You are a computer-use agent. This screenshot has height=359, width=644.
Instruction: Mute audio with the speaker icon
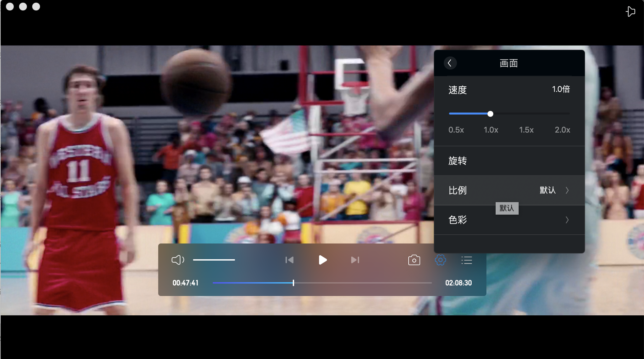click(178, 260)
